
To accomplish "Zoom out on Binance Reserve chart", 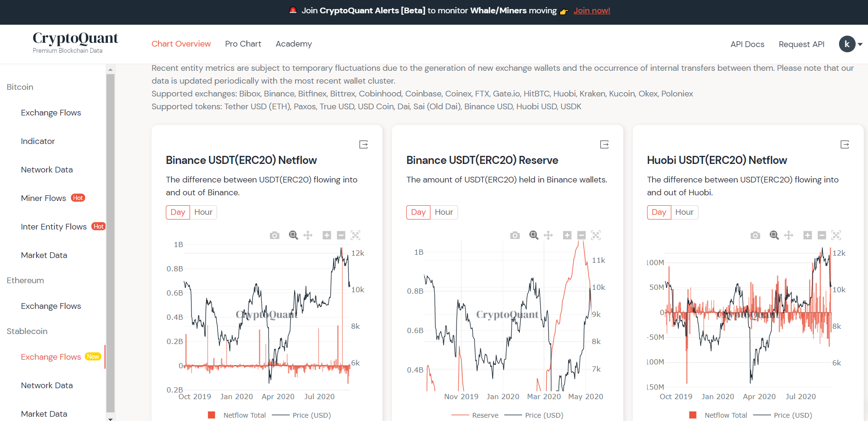I will pyautogui.click(x=582, y=235).
